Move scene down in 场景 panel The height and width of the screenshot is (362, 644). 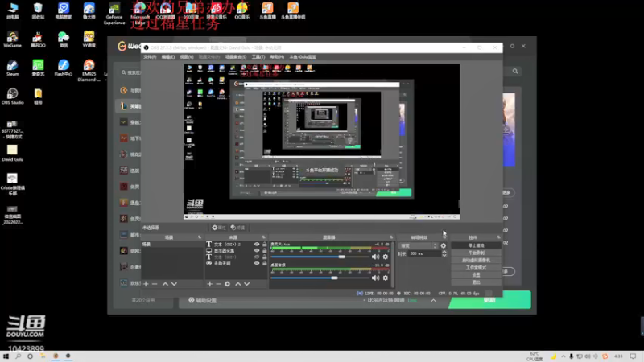pos(174,284)
